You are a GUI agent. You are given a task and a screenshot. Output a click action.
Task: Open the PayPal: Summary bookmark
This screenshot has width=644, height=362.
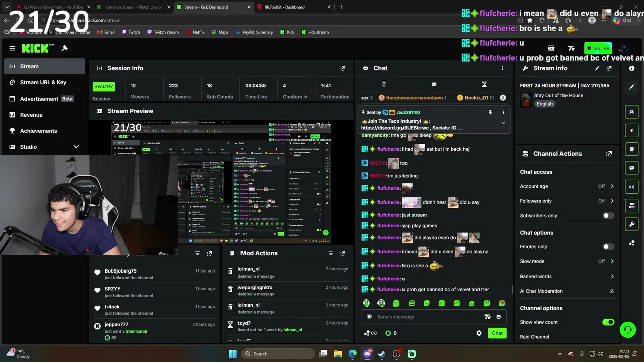point(254,32)
